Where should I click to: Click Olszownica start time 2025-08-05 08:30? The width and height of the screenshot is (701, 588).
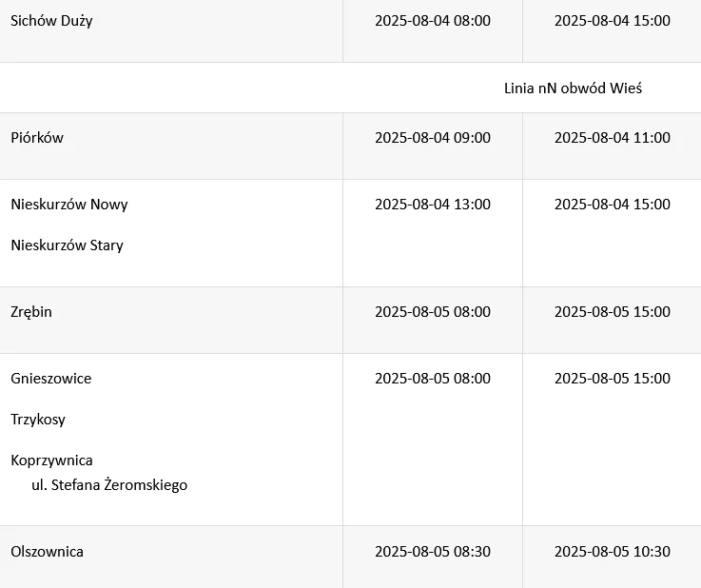tap(433, 552)
